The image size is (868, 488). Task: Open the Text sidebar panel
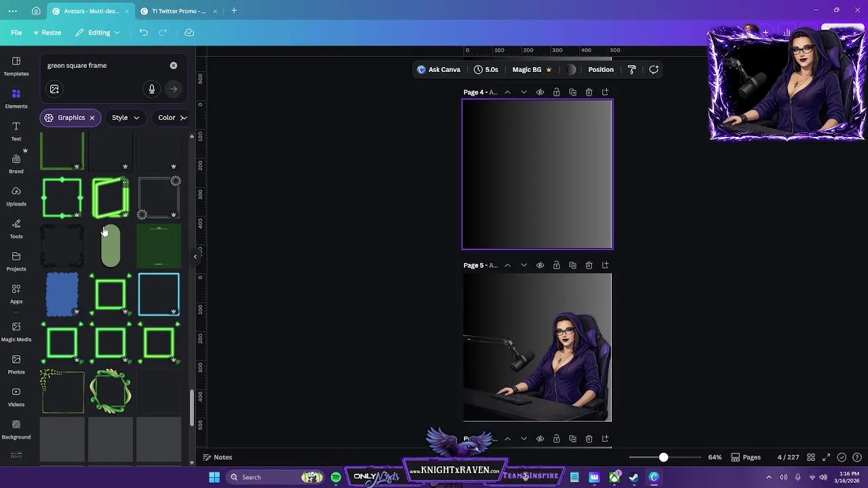pyautogui.click(x=16, y=131)
